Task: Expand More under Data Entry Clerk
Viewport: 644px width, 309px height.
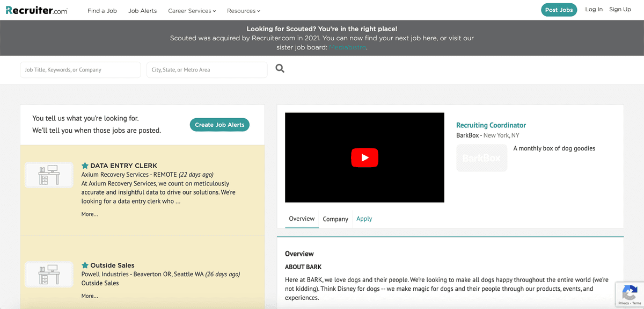Action: click(90, 214)
